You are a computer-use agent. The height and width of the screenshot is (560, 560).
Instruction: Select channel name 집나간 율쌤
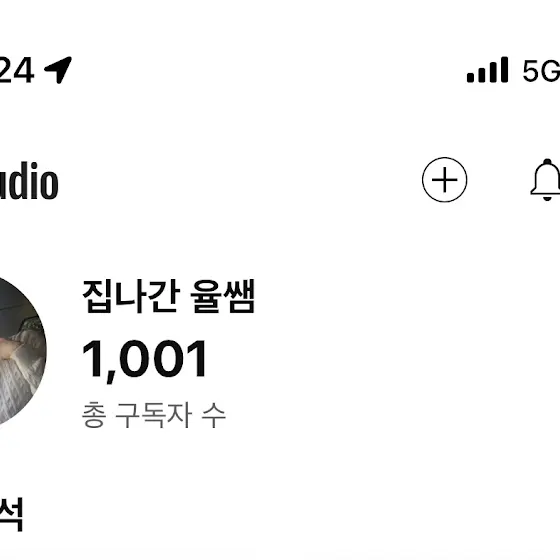tap(169, 296)
